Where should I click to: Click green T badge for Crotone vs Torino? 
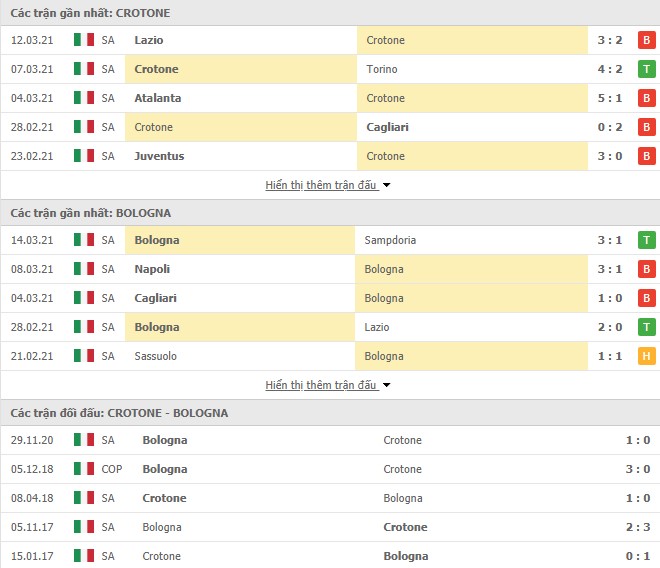coord(647,69)
